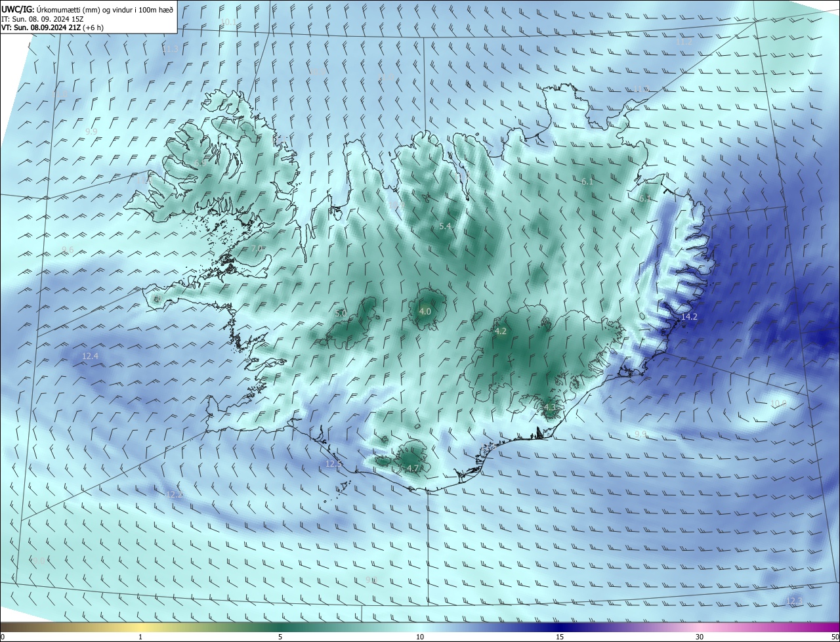The width and height of the screenshot is (840, 642).
Task: Click the 'IT: Sun. 08. 09. 2024 15Z' line
Action: click(x=41, y=18)
